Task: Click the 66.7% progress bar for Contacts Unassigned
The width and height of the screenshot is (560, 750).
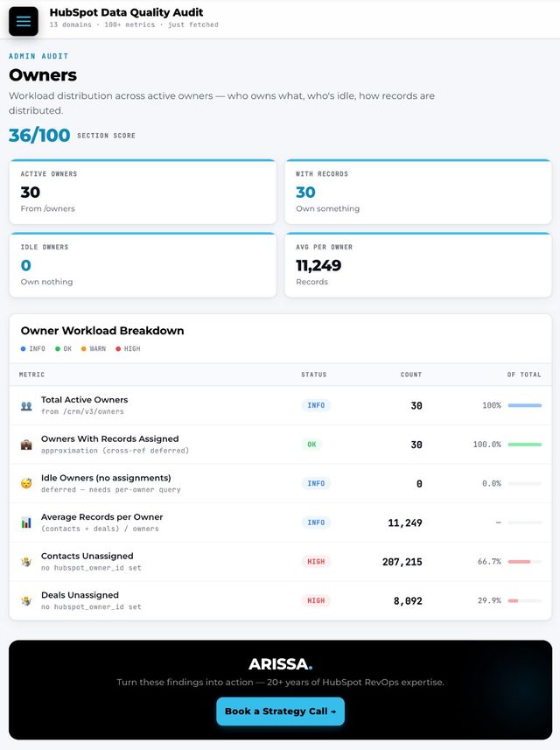Action: point(525,562)
